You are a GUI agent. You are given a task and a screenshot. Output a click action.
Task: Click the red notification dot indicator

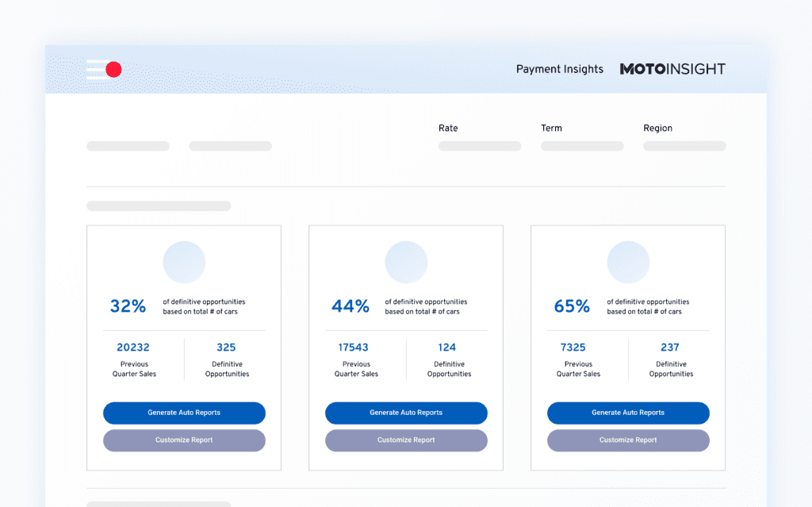point(115,69)
